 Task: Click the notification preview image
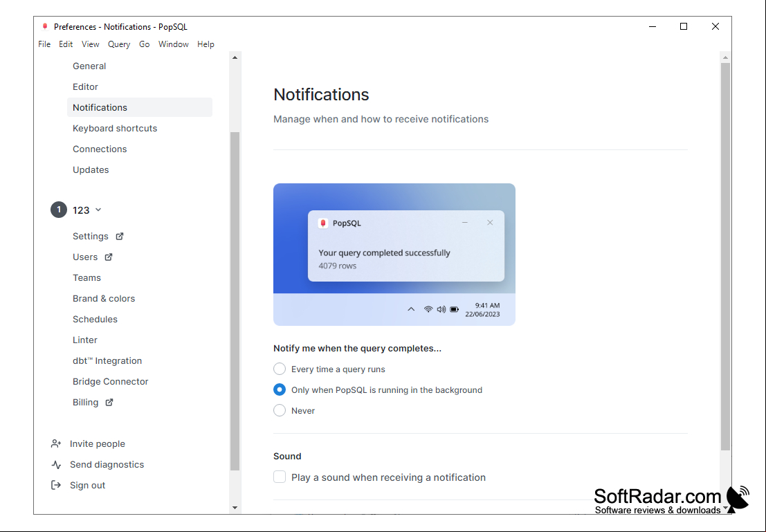(394, 255)
